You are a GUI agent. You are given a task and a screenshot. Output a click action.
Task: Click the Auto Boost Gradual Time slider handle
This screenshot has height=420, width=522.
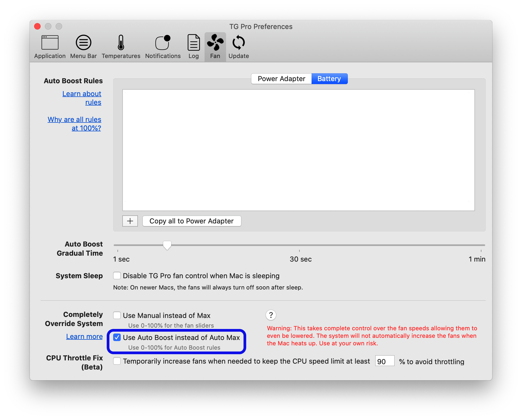click(x=167, y=245)
